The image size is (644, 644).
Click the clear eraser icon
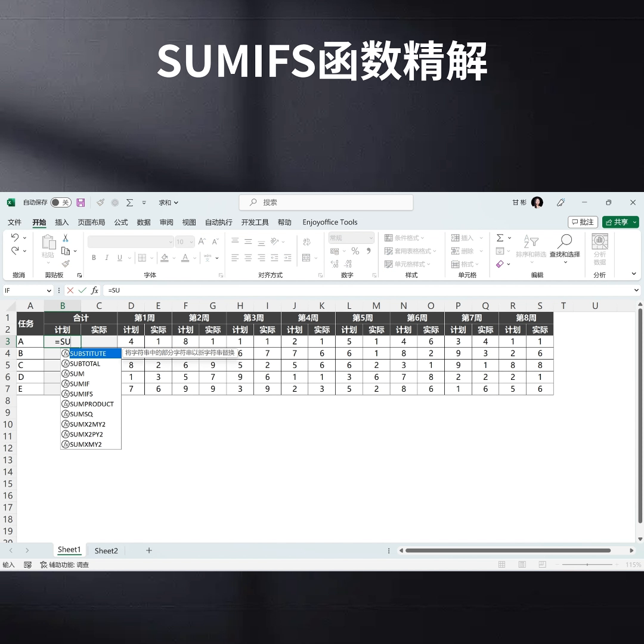500,264
